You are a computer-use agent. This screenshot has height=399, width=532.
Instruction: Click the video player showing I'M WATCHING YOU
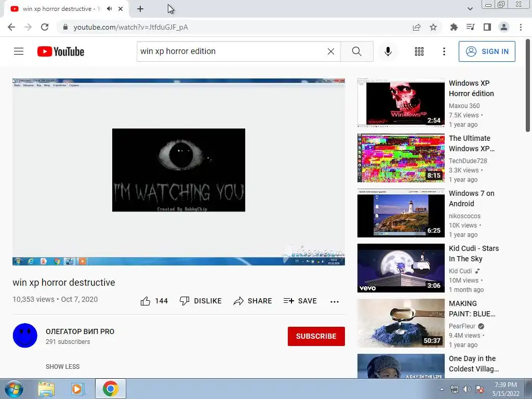pyautogui.click(x=179, y=171)
